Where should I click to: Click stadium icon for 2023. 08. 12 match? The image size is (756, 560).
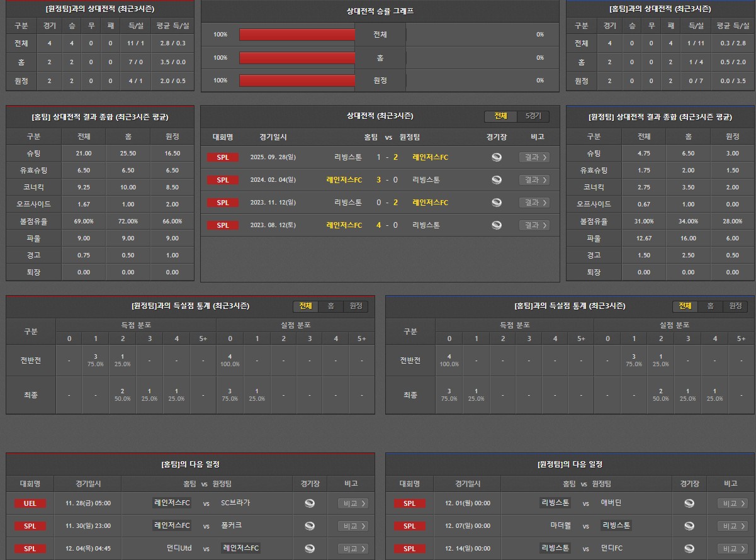coord(497,225)
